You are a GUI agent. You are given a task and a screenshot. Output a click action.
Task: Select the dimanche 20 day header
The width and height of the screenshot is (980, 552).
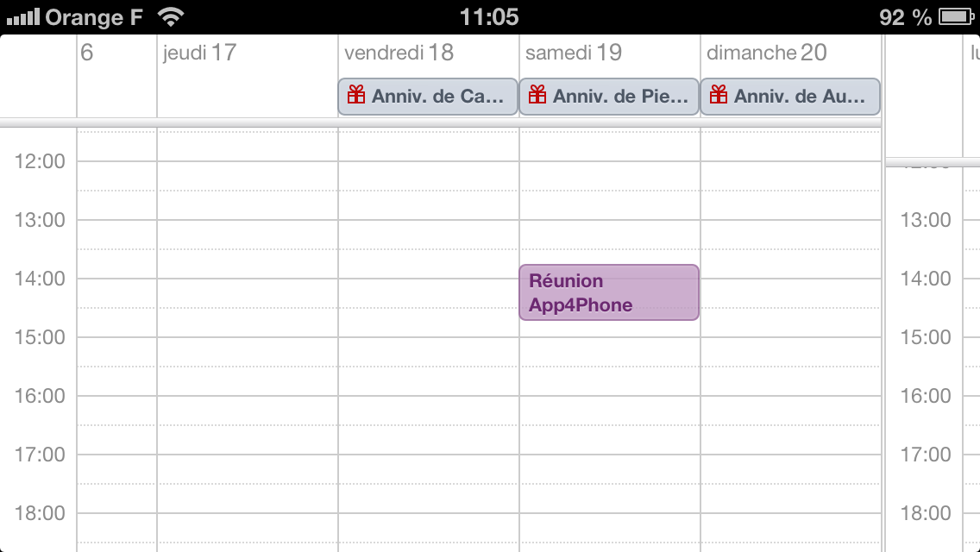coord(766,53)
